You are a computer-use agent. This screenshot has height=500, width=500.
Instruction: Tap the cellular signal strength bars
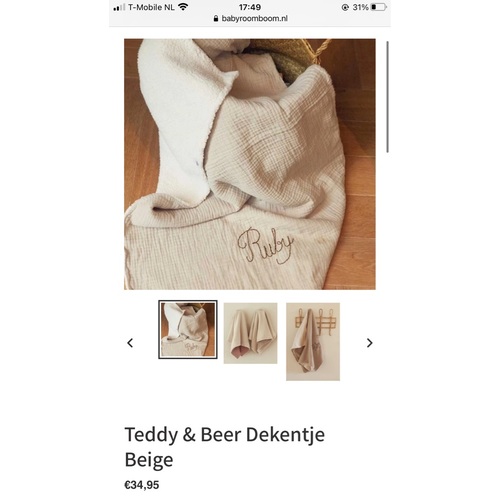point(119,7)
